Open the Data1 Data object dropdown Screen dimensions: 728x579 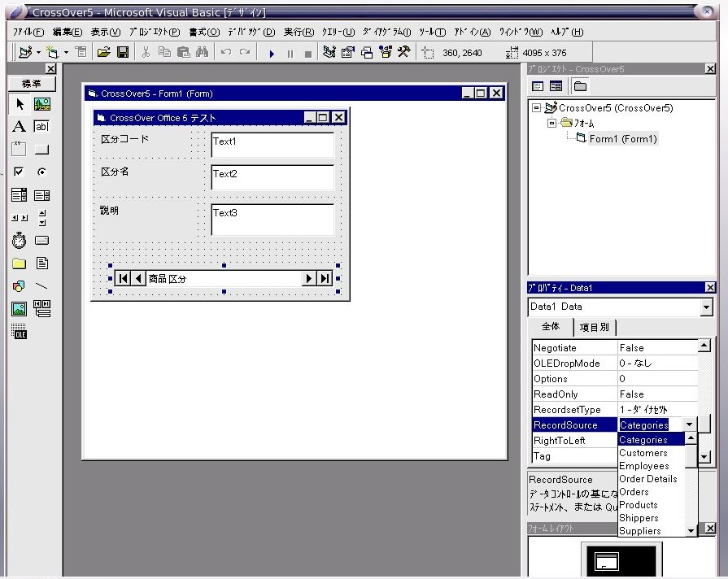[706, 307]
